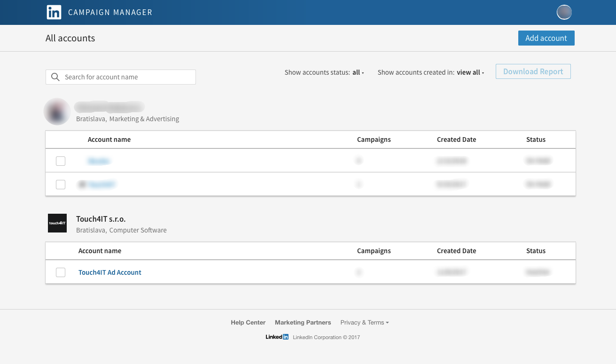Open the Help Center page
Screen dimensions: 616x364
248,322
